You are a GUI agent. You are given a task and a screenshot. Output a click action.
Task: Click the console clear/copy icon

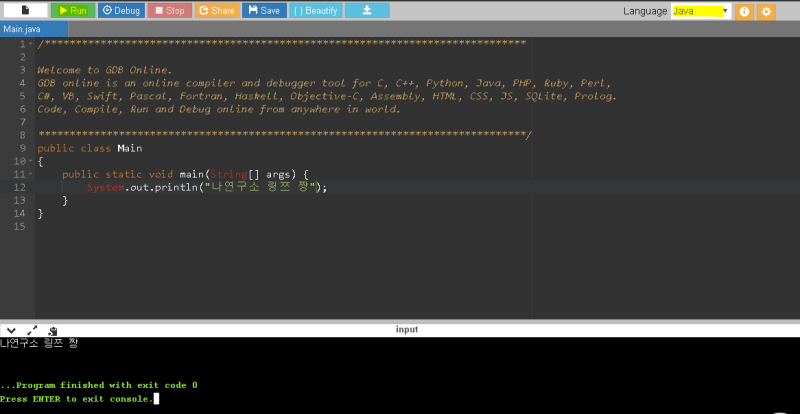pyautogui.click(x=53, y=331)
